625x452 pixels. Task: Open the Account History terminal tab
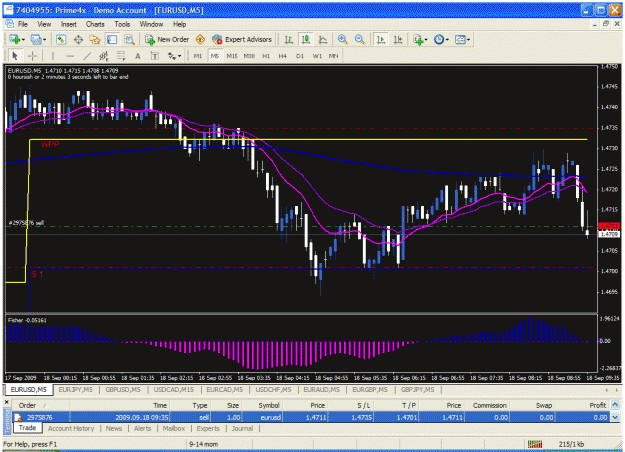tap(71, 428)
